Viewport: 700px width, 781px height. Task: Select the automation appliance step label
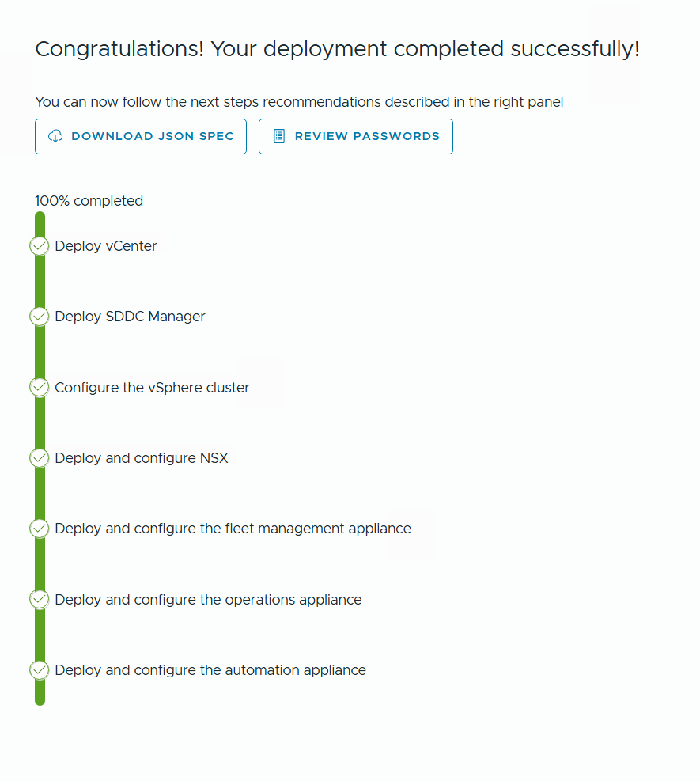pyautogui.click(x=210, y=670)
